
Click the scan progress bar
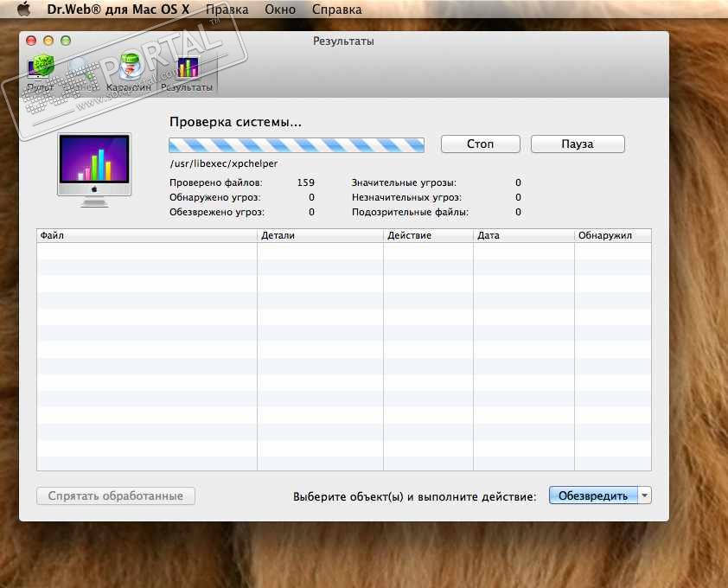(x=297, y=145)
